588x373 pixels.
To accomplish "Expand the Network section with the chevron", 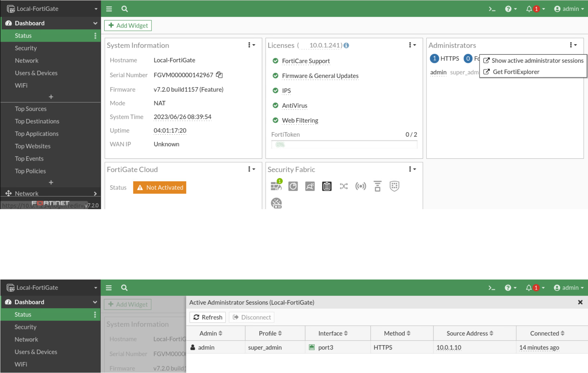I will (x=95, y=193).
